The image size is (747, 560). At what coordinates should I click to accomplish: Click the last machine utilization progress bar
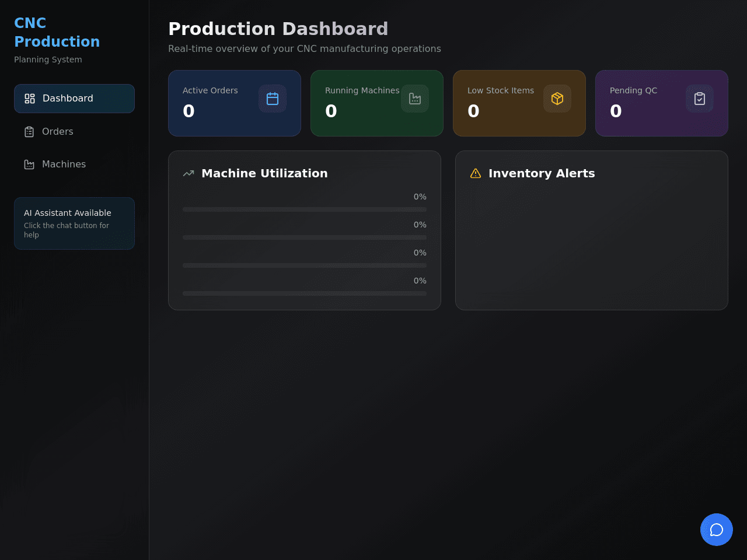tap(305, 293)
